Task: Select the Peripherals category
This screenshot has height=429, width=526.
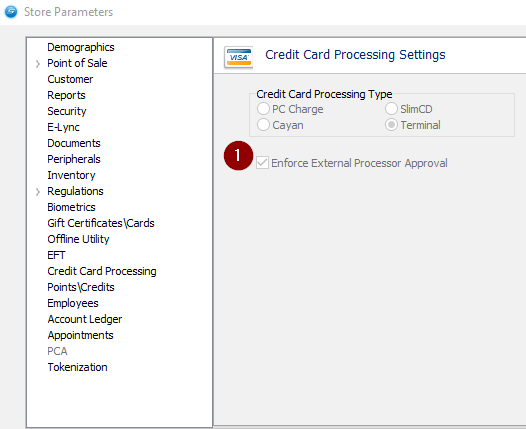Action: (74, 159)
